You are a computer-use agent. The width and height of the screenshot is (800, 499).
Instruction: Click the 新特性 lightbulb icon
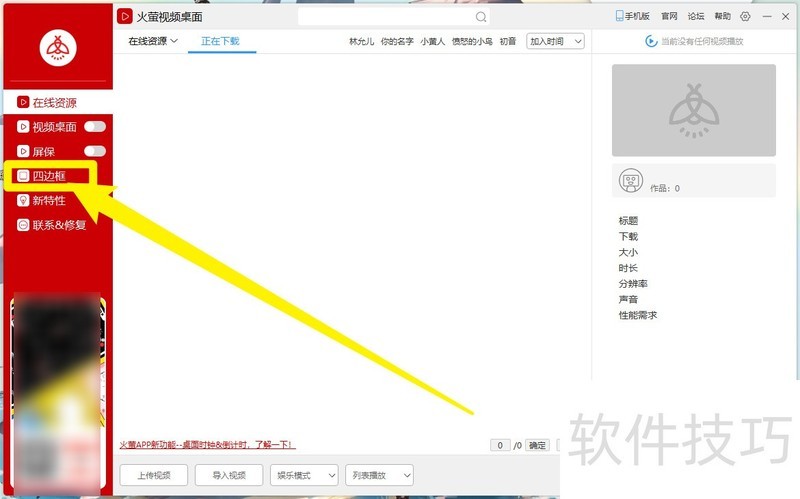coord(23,200)
